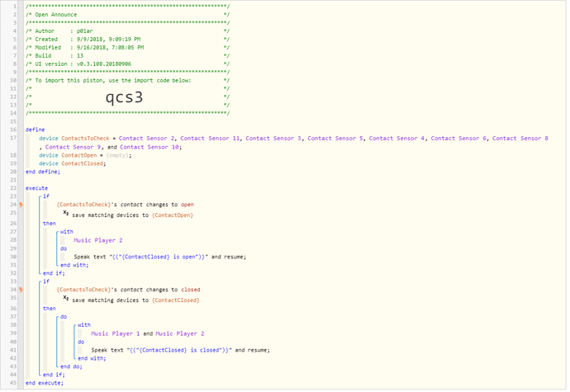Click the ContactsToCheck variable in the define block
Image resolution: width=570 pixels, height=392 pixels.
tap(85, 138)
